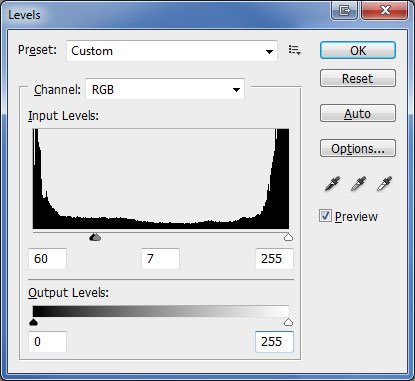Screen dimensions: 415x381
Task: Click the output levels field showing 0
Action: (x=47, y=342)
